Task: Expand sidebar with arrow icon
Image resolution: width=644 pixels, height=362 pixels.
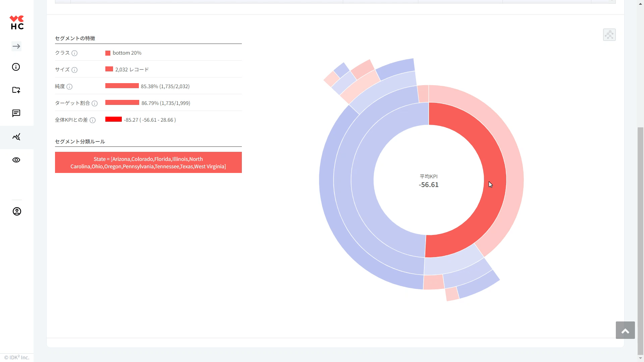Action: pyautogui.click(x=16, y=46)
